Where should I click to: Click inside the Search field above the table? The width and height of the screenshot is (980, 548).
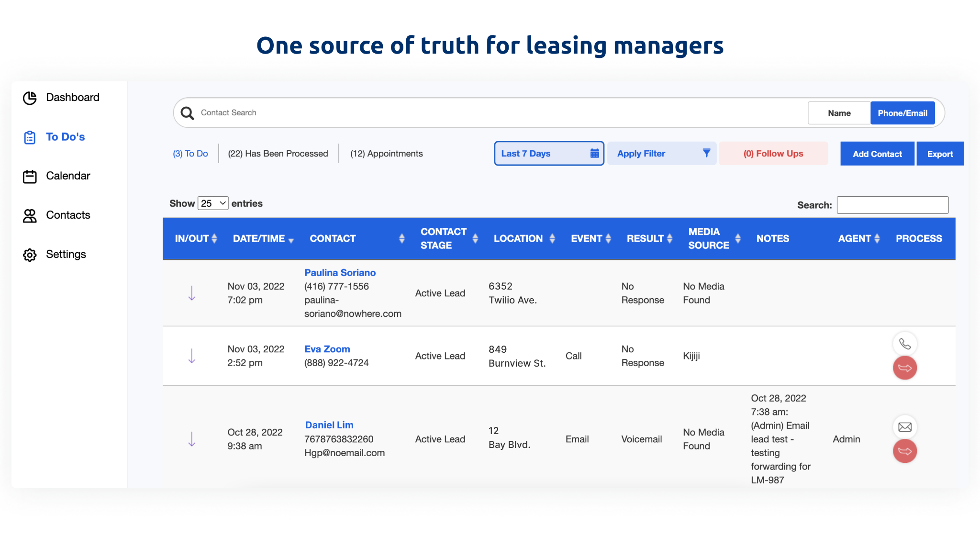pyautogui.click(x=892, y=205)
